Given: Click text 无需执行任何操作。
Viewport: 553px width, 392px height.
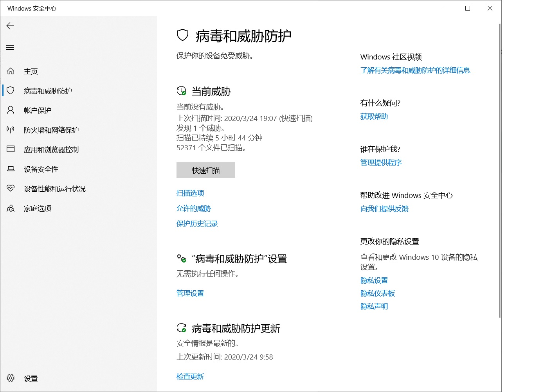Looking at the screenshot, I should pyautogui.click(x=208, y=273).
